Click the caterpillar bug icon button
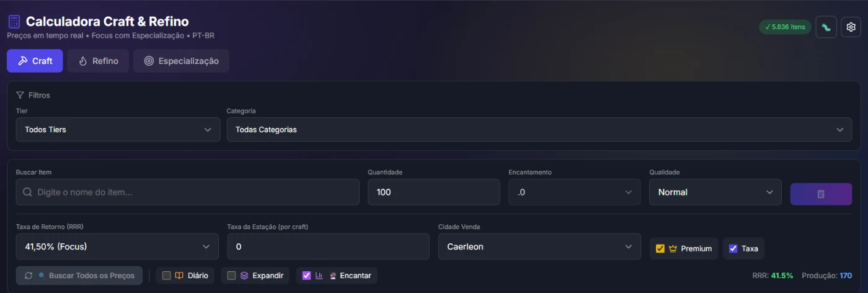Screen dimensions: 868x293 tap(826, 27)
